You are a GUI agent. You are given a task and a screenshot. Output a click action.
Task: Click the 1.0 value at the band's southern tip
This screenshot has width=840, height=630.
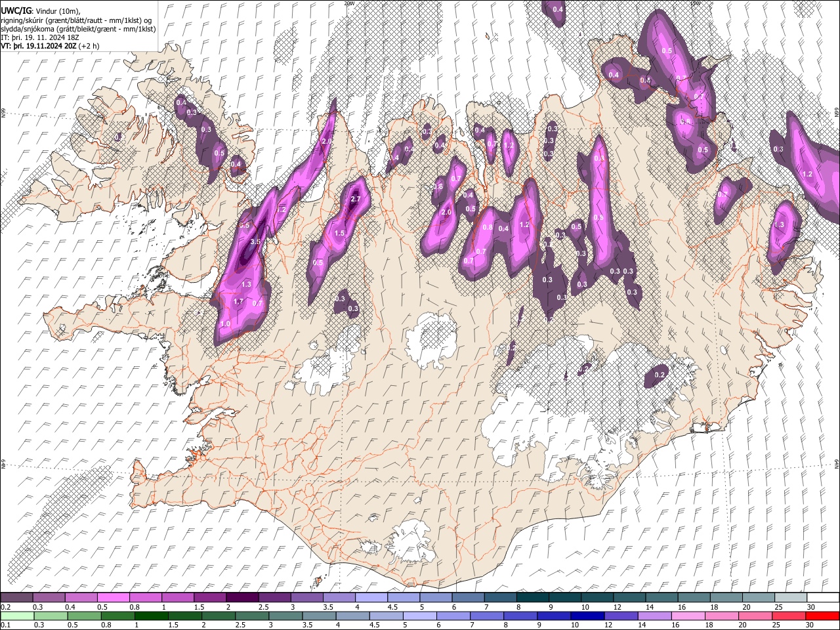point(226,324)
